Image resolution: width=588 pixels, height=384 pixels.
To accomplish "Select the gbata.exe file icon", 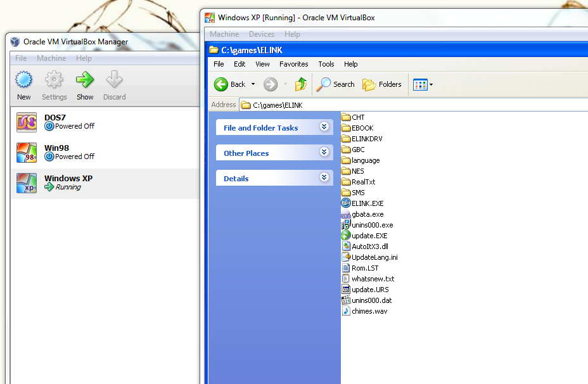I will click(x=346, y=214).
